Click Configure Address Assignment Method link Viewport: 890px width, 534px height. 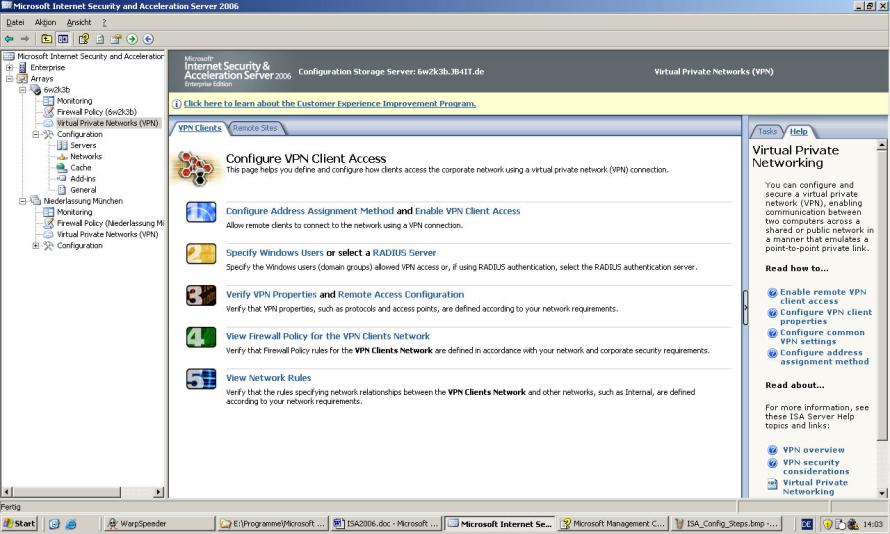[310, 211]
